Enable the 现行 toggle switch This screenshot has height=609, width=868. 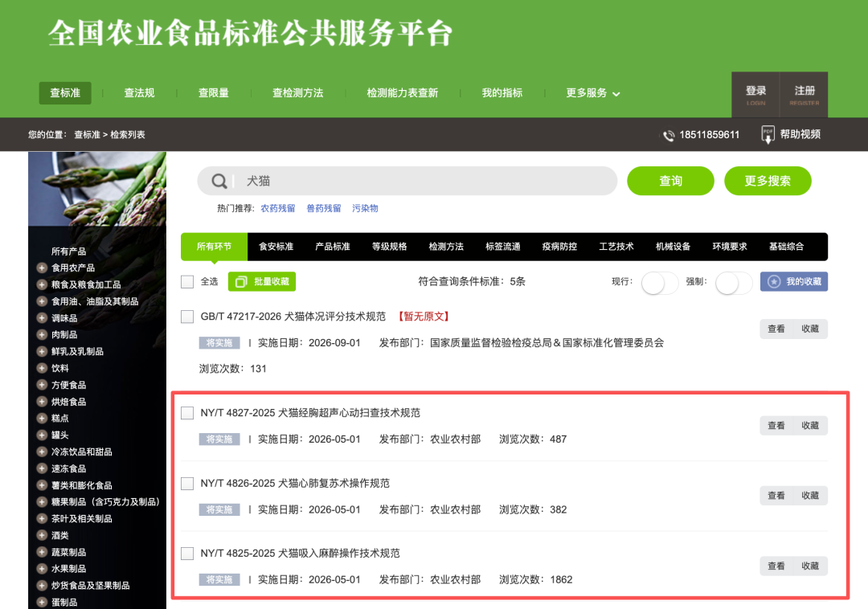tap(659, 282)
